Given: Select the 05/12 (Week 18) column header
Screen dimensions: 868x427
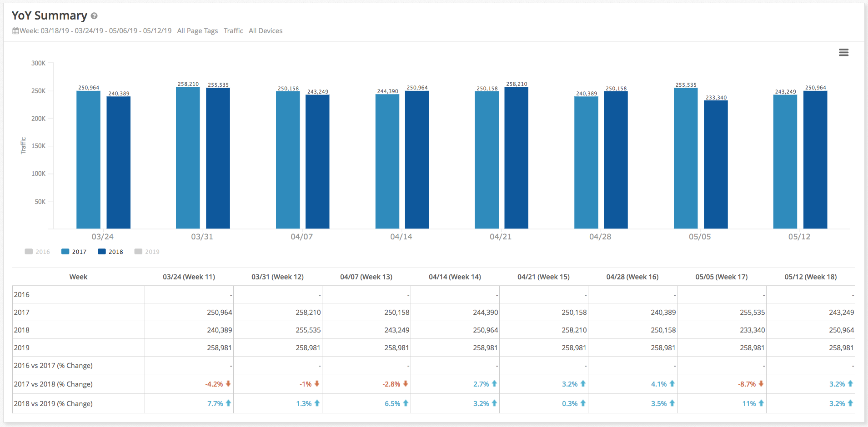Looking at the screenshot, I should pyautogui.click(x=811, y=277).
